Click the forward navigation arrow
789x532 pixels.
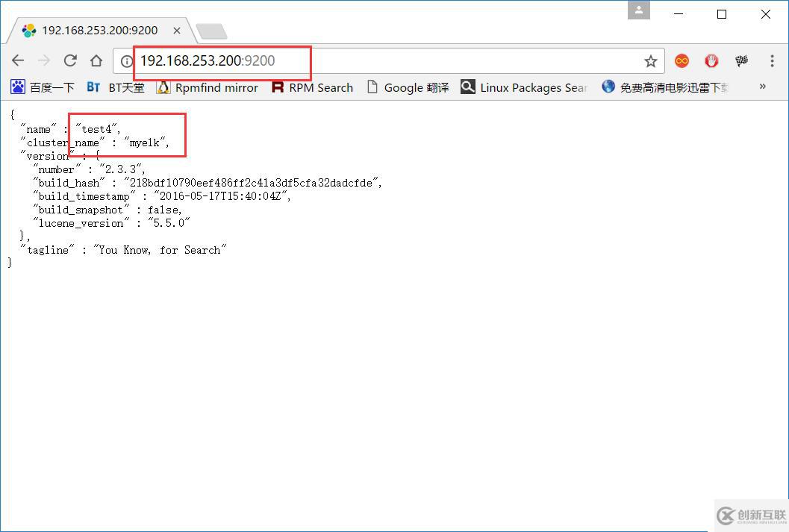click(44, 61)
